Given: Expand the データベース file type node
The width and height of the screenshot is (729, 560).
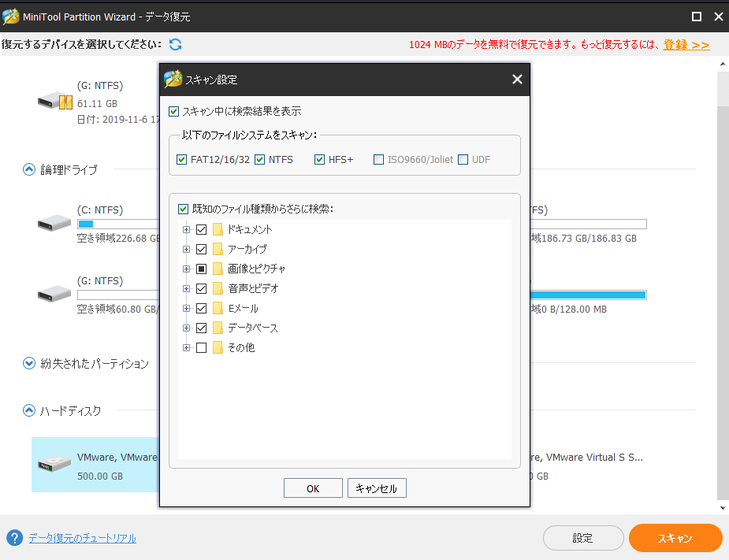Looking at the screenshot, I should point(186,328).
